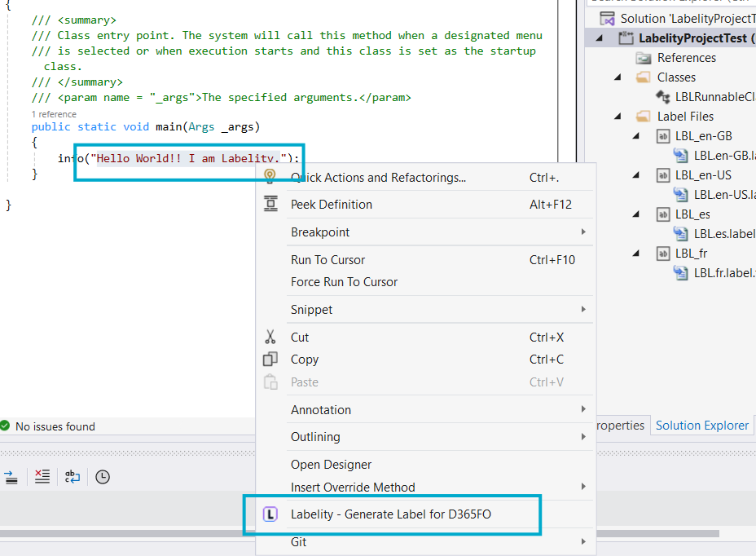Click the "1 reference" code lens link

pos(54,114)
